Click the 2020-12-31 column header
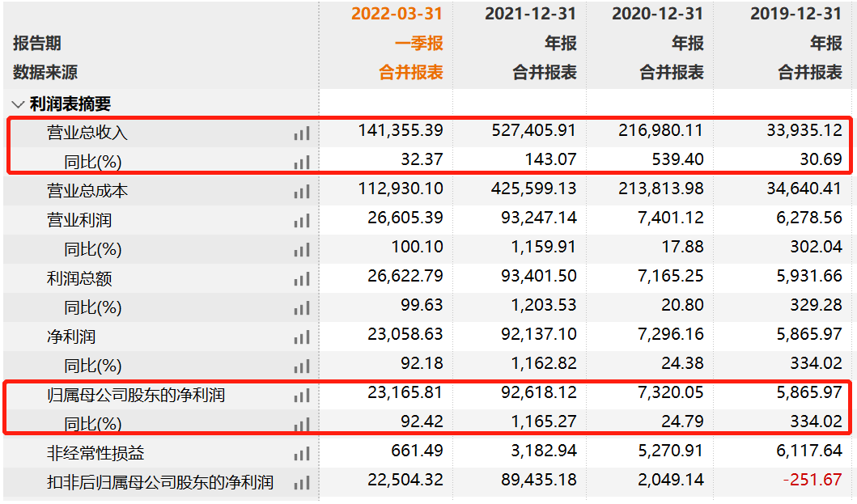Screen dimensions: 857x504 pos(657,14)
